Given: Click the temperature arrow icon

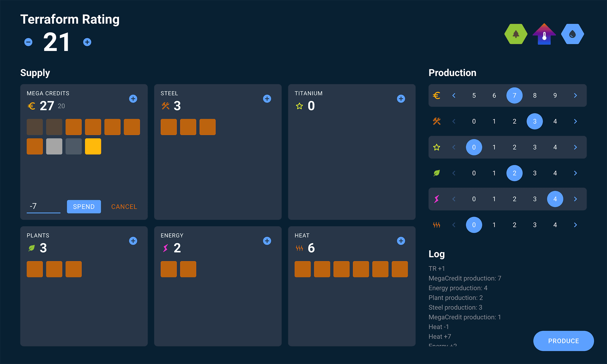Looking at the screenshot, I should point(544,34).
